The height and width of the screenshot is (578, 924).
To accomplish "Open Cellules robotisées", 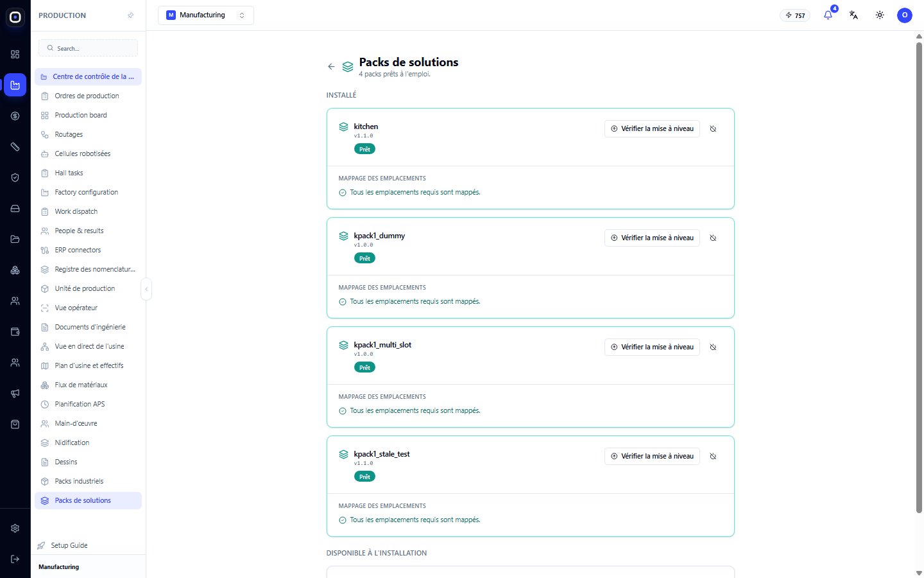I will click(x=88, y=153).
